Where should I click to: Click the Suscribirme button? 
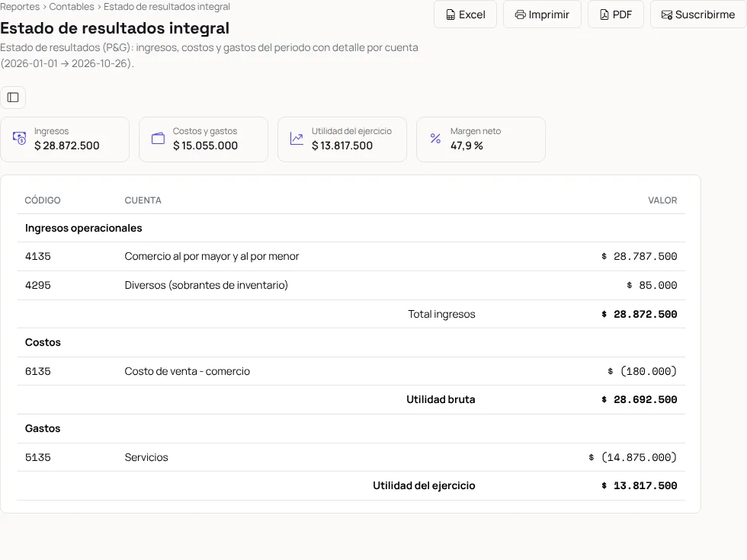(698, 14)
